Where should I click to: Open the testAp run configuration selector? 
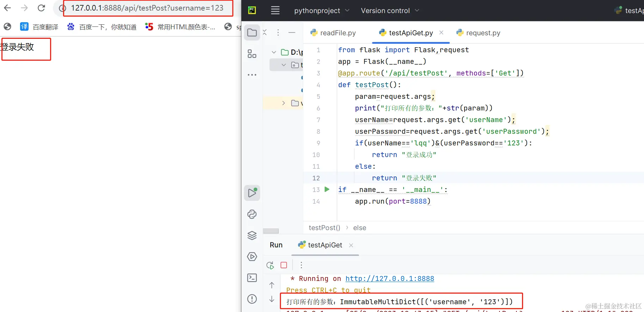(x=630, y=11)
